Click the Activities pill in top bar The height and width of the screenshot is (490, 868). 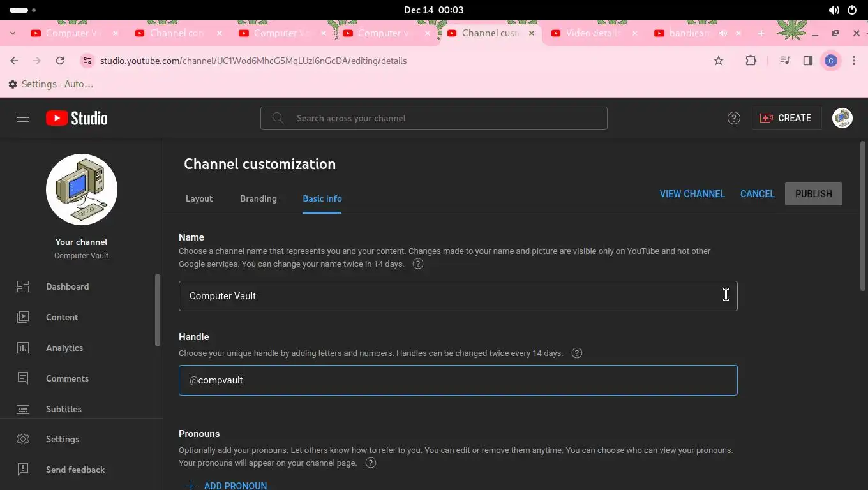pos(24,10)
